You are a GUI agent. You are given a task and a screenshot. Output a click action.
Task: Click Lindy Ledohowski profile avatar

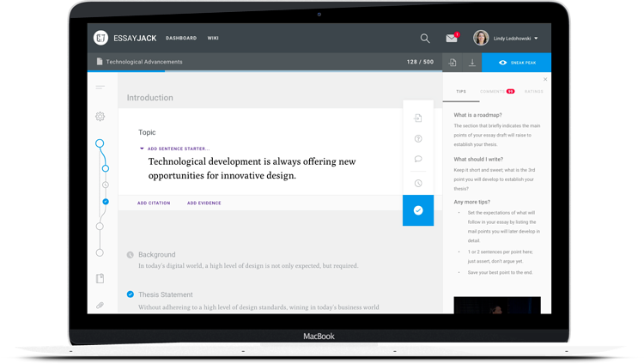point(481,38)
